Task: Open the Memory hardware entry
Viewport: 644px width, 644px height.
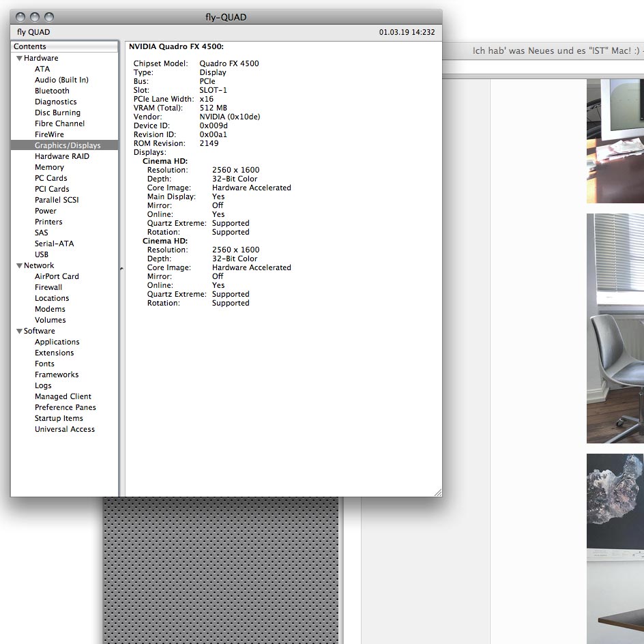Action: [x=49, y=167]
